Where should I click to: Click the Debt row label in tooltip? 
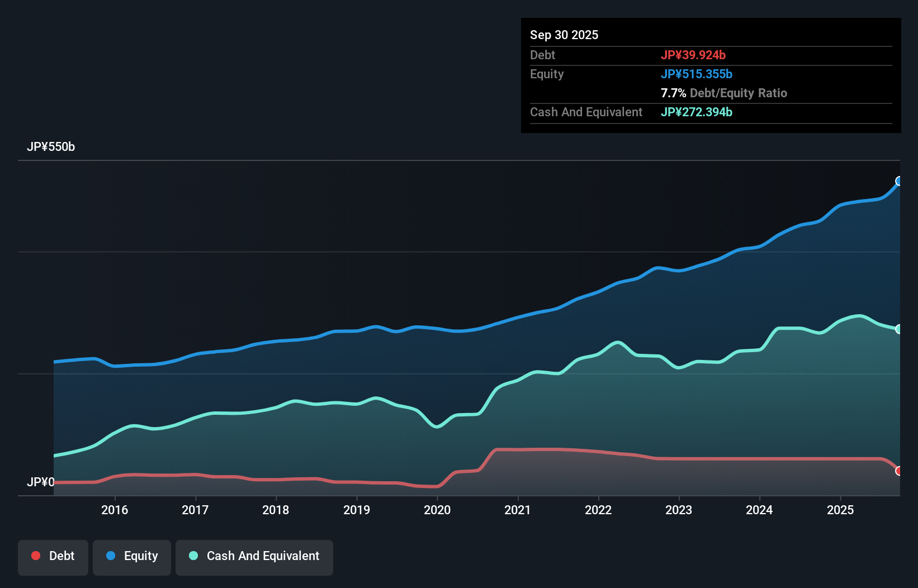click(x=542, y=55)
